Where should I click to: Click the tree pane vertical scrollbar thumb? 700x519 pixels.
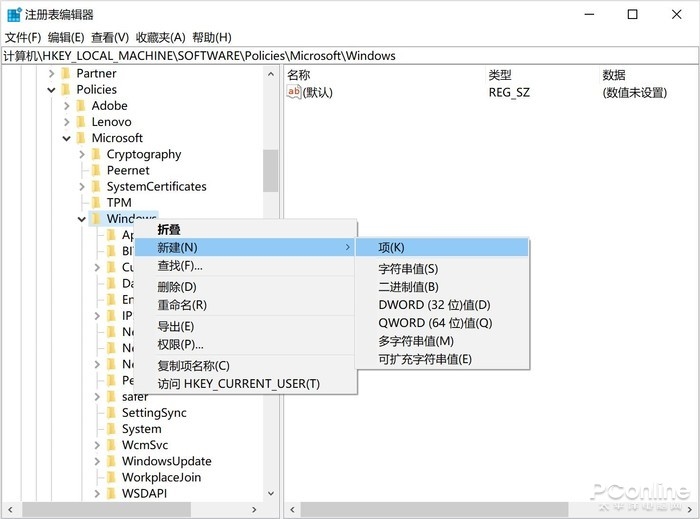coord(271,170)
